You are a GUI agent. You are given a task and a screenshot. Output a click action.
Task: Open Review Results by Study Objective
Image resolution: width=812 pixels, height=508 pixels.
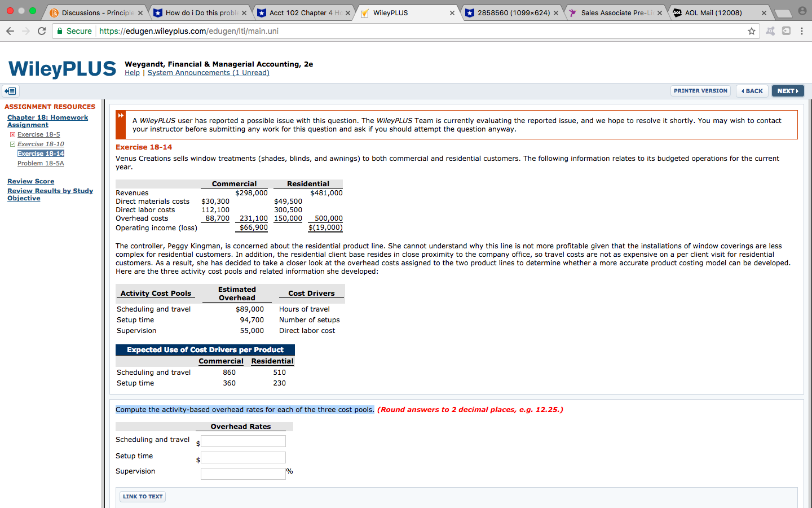(x=50, y=194)
